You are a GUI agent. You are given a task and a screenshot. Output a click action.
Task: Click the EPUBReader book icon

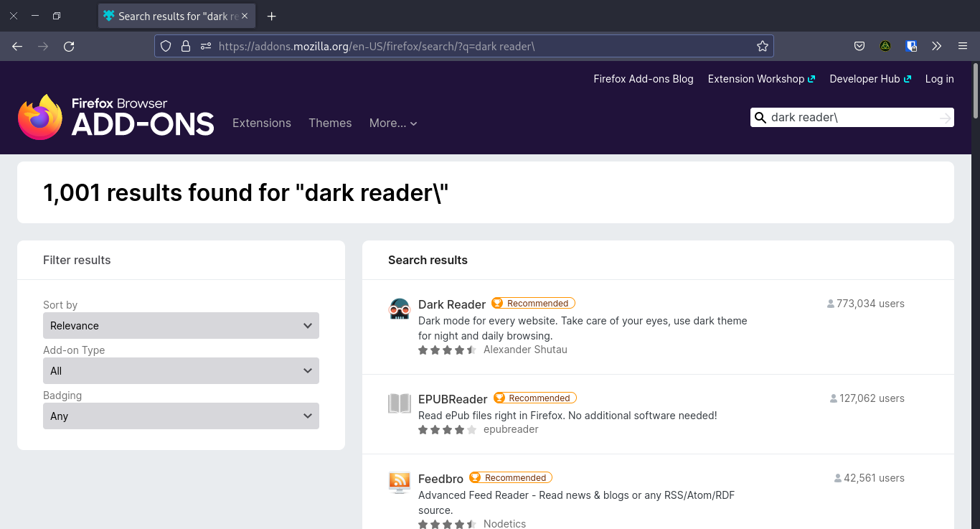pos(399,403)
